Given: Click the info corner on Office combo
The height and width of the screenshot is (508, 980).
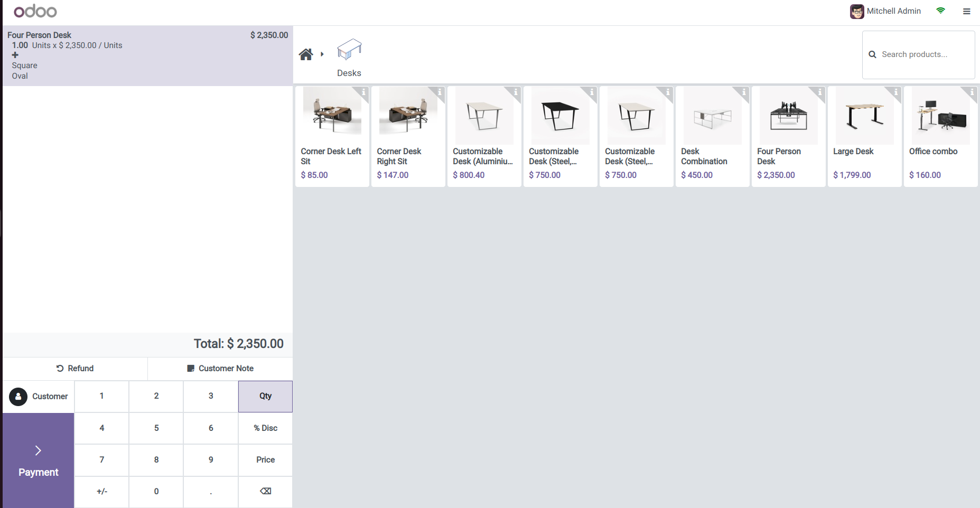Looking at the screenshot, I should tap(972, 92).
